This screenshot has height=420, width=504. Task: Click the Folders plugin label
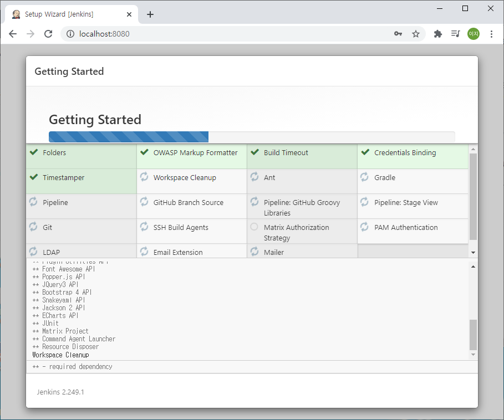coord(54,153)
